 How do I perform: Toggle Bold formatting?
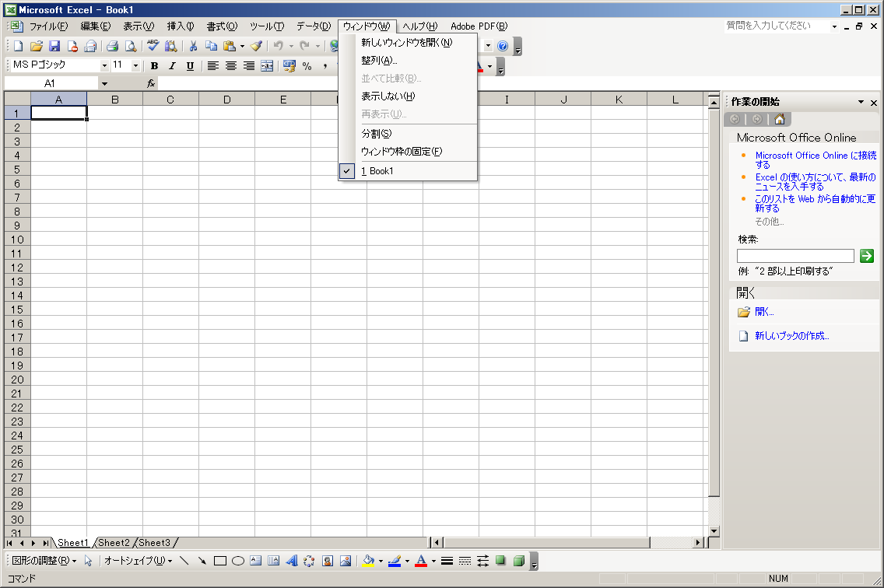(154, 66)
